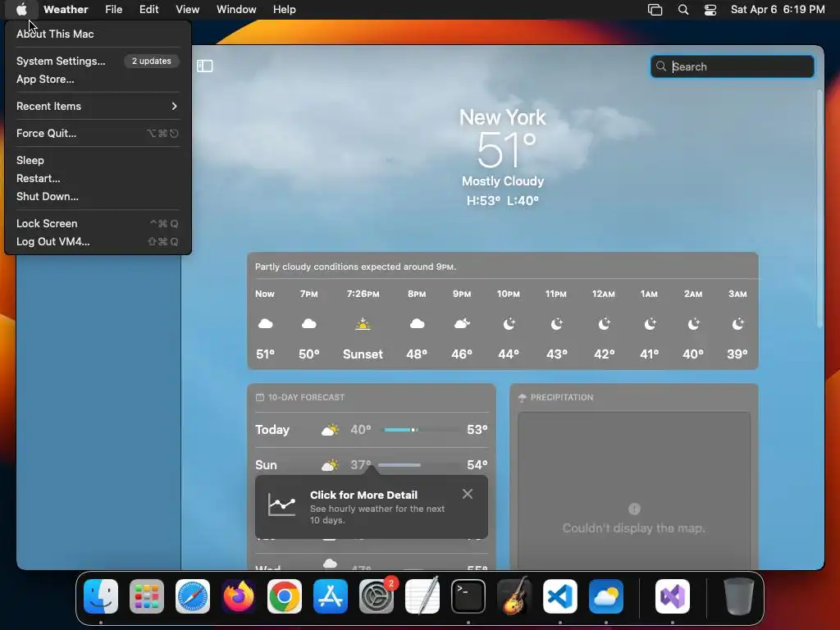
Task: Click the New York city title
Action: (x=503, y=117)
